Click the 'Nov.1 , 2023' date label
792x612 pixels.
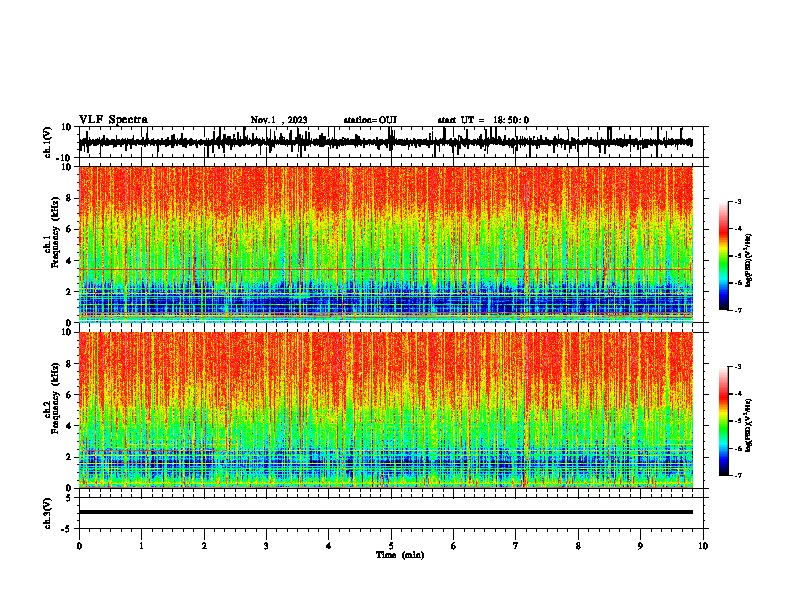(x=279, y=120)
